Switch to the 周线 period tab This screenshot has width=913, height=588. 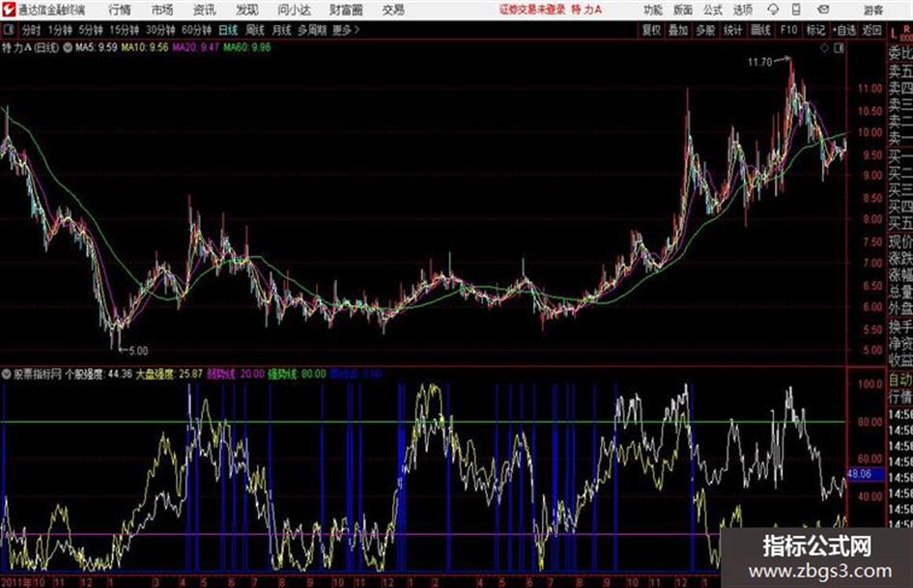tap(255, 30)
